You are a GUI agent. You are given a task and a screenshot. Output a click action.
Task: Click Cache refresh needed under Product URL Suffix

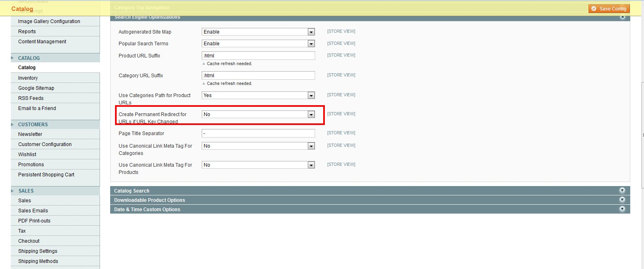(x=229, y=64)
